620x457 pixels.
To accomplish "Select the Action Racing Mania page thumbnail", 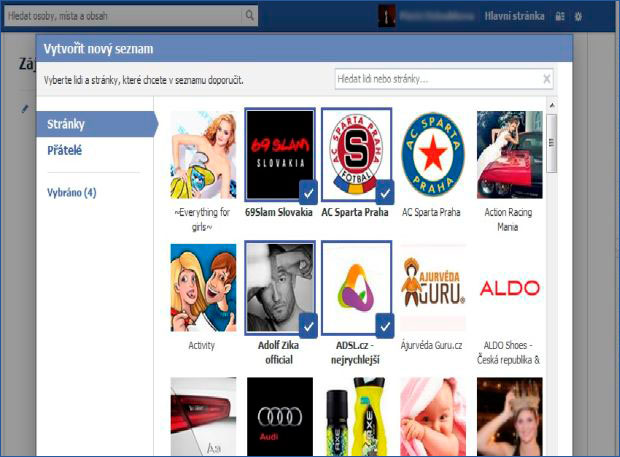I will 510,155.
